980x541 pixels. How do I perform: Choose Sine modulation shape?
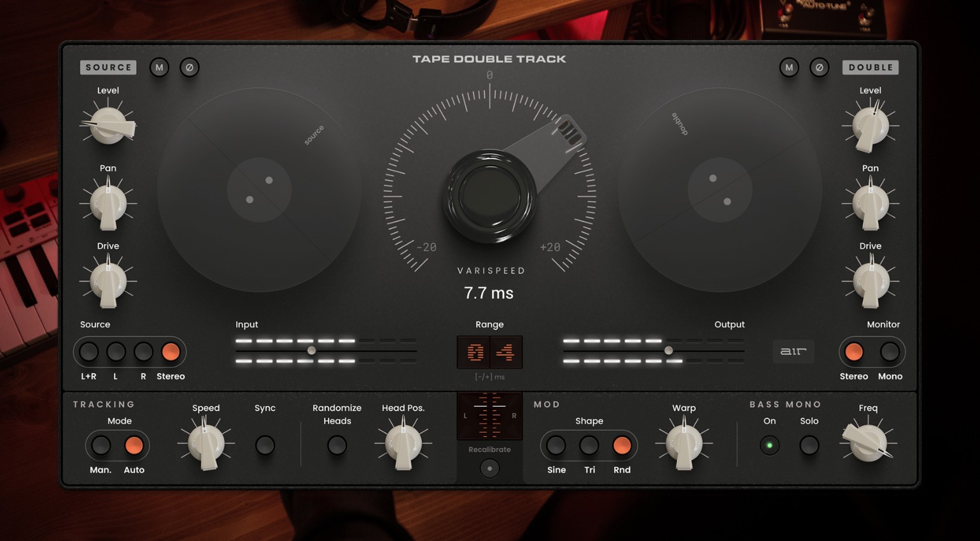pyautogui.click(x=556, y=446)
